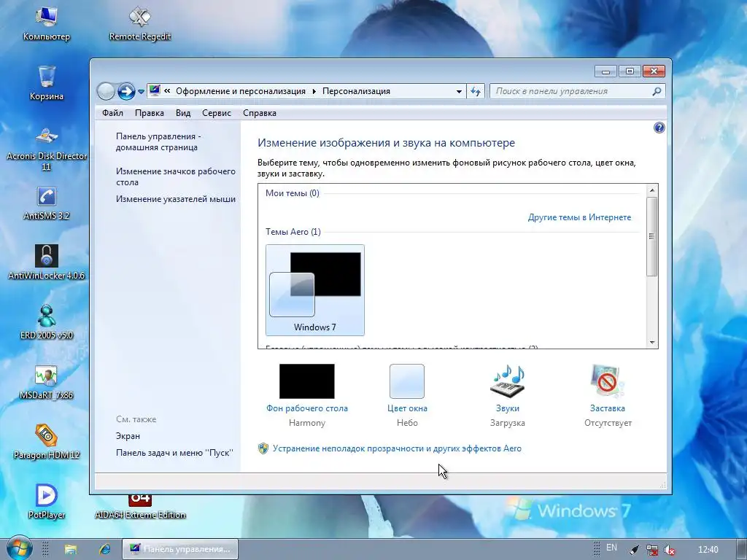Screen dimensions: 747x560
Task: Click EN language indicator in tray
Action: point(612,548)
